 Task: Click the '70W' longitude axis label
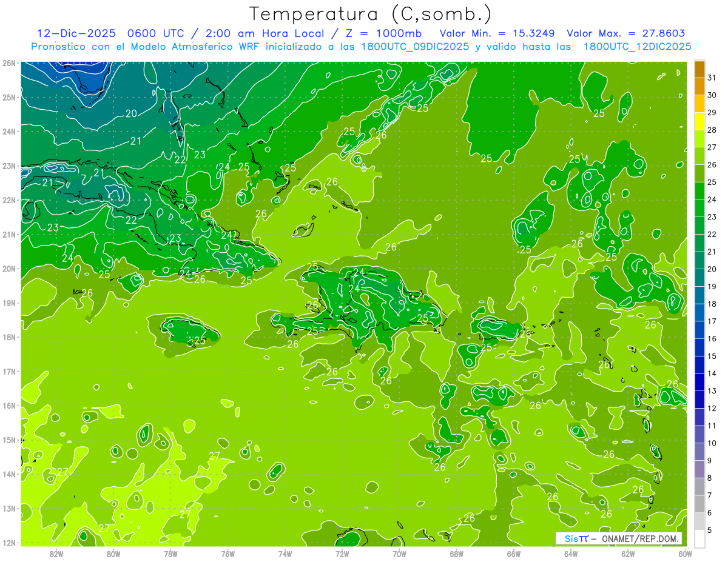pyautogui.click(x=399, y=554)
